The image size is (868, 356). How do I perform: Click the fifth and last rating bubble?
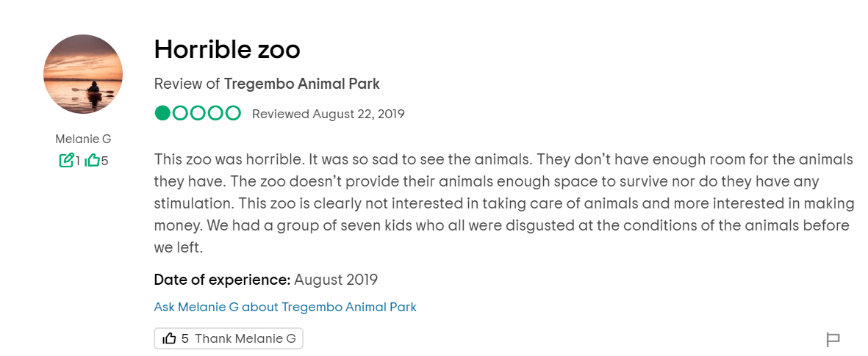pyautogui.click(x=233, y=113)
